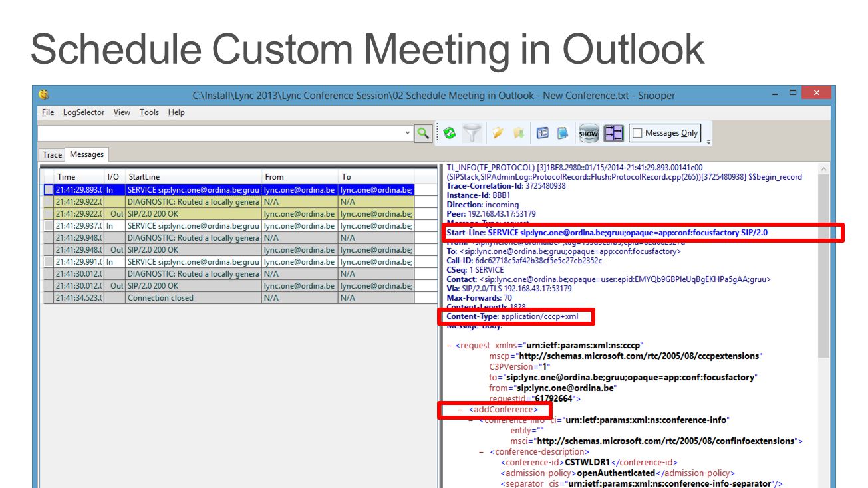The height and width of the screenshot is (488, 868).
Task: Open the LogSelector menu
Action: 84,112
